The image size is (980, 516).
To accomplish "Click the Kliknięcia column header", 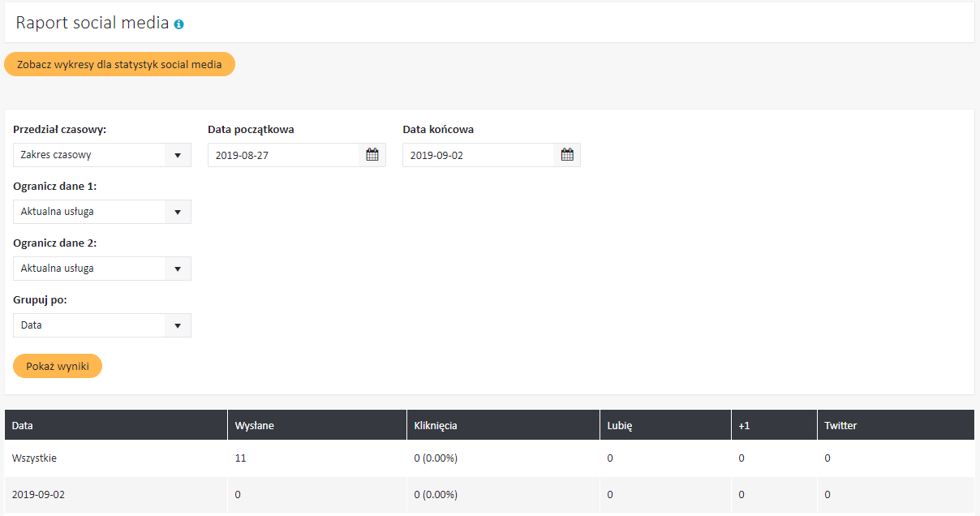I will pos(436,425).
